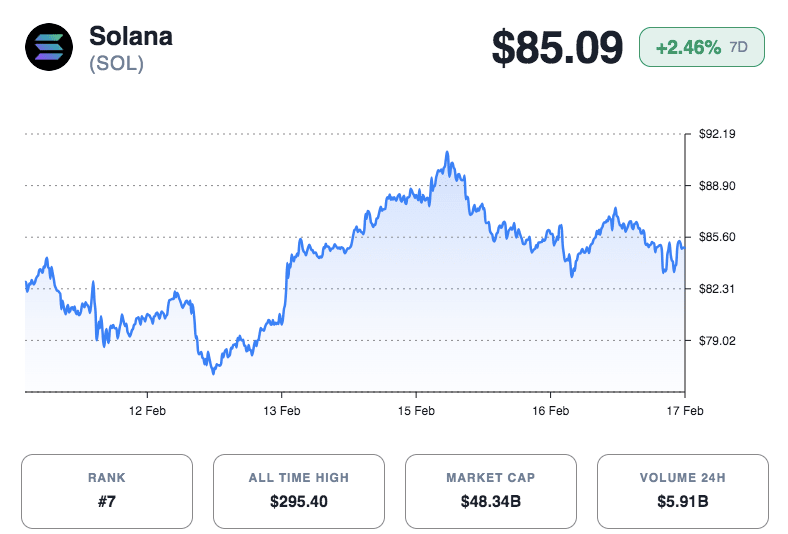
Task: Open the Rank #7 card
Action: [x=106, y=490]
